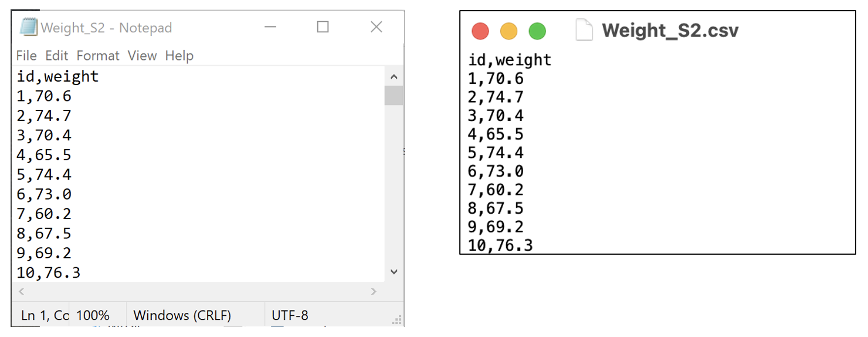Image resolution: width=868 pixels, height=337 pixels.
Task: Open the Help menu in Notepad
Action: tap(179, 56)
